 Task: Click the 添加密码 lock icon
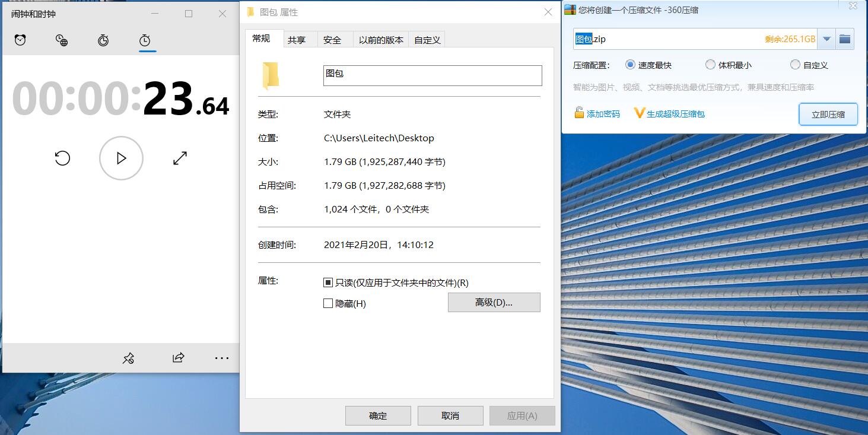(579, 113)
